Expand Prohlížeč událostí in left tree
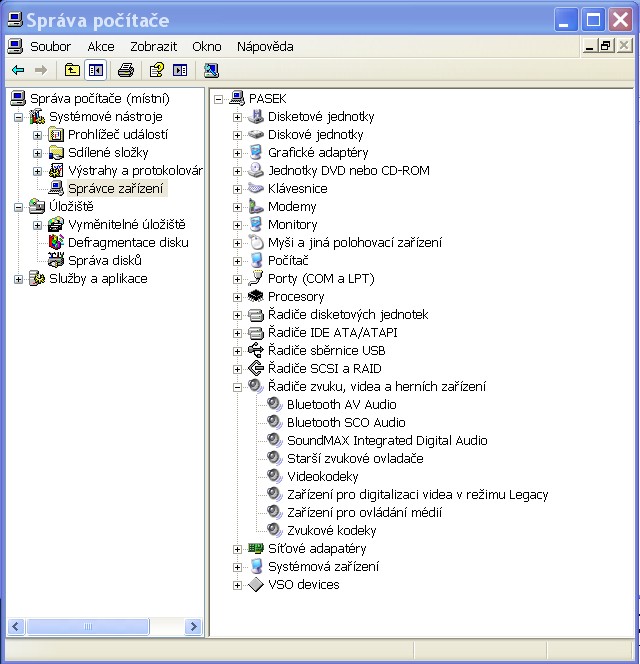The width and height of the screenshot is (640, 664). [38, 135]
